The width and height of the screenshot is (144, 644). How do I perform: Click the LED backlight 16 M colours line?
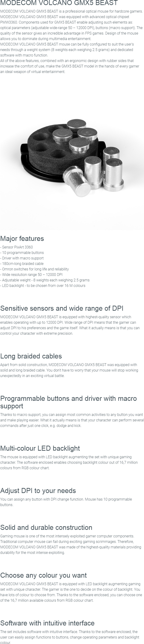pyautogui.click(x=43, y=286)
